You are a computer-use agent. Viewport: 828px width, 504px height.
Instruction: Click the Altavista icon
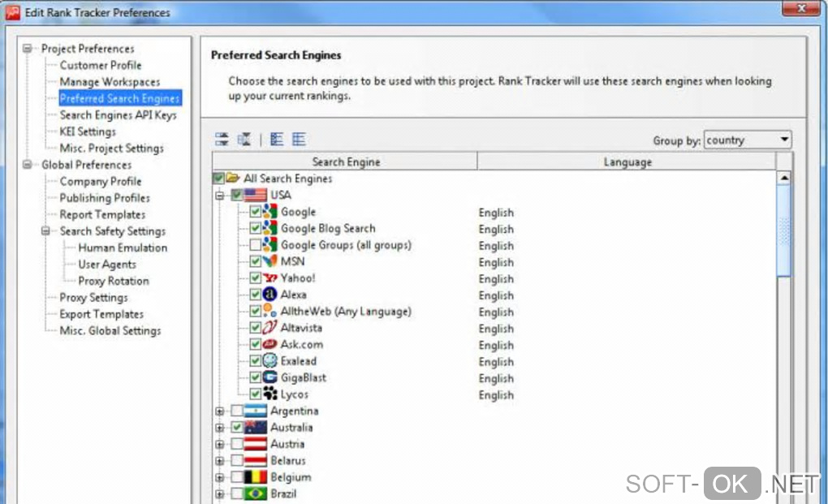point(270,328)
